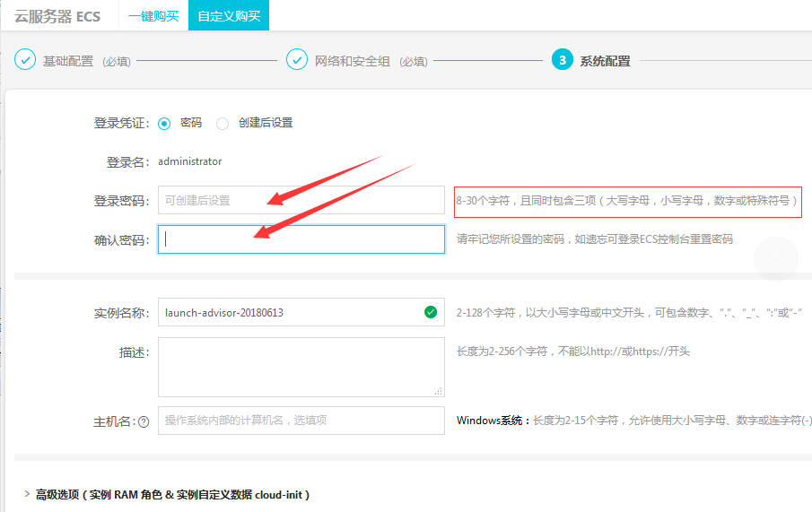Viewport: 812px width, 512px height.
Task: Edit the 实例名称 launch-advisor text box
Action: [287, 313]
